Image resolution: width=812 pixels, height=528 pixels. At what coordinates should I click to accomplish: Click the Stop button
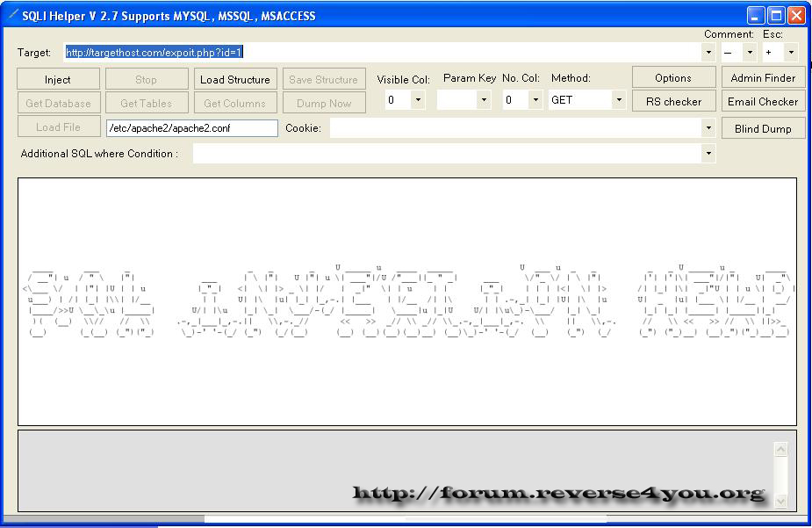coord(147,79)
